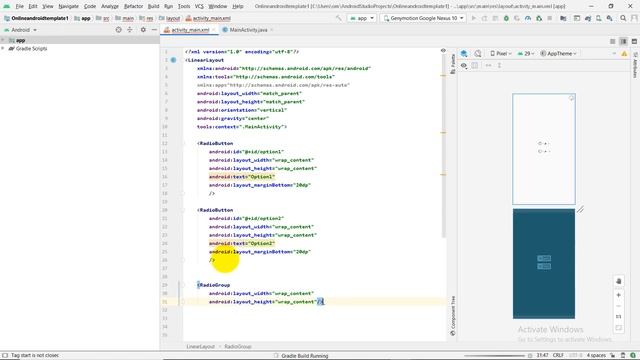Toggle the editor inspections eye icon
The height and width of the screenshot is (360, 640).
(x=443, y=51)
